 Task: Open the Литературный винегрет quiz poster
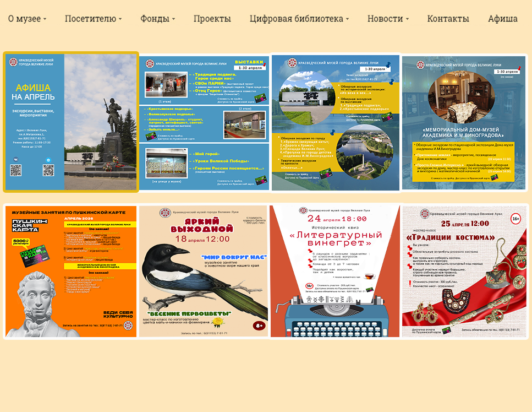(335, 271)
